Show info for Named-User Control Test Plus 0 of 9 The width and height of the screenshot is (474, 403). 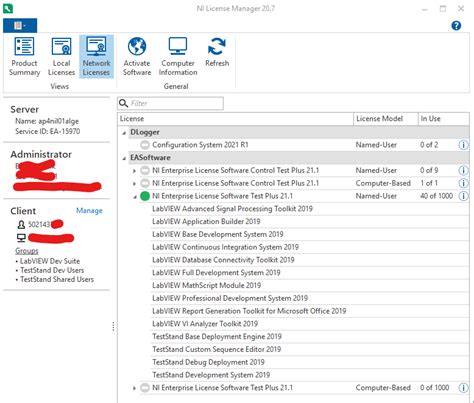point(463,170)
